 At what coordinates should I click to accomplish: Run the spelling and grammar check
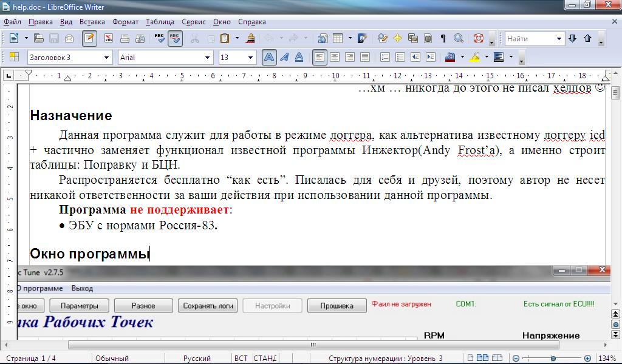coord(160,38)
